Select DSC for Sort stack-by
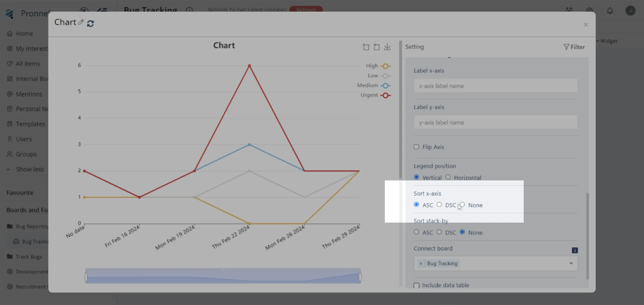This screenshot has height=305, width=644. pos(439,232)
